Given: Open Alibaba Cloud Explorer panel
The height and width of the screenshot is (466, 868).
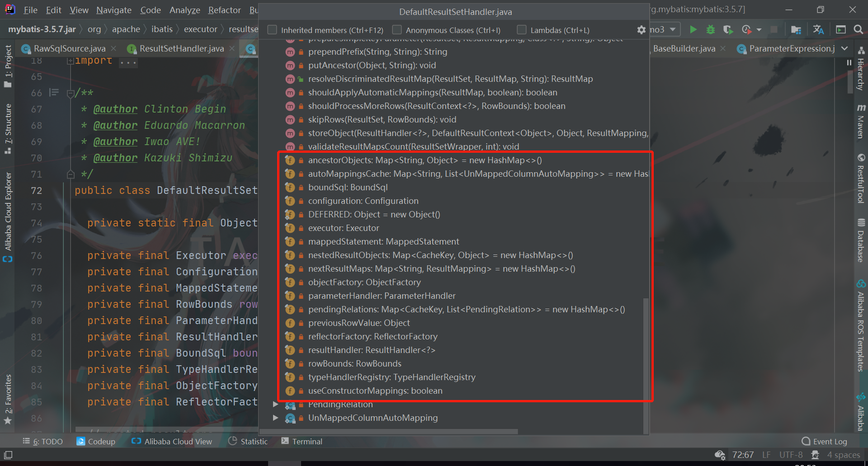Looking at the screenshot, I should [8, 217].
